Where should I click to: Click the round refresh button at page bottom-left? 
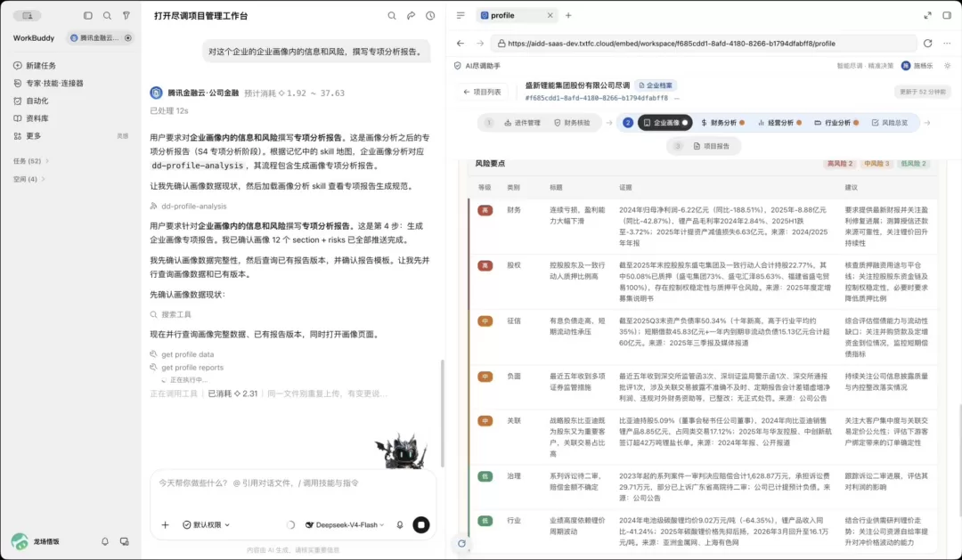[x=461, y=543]
